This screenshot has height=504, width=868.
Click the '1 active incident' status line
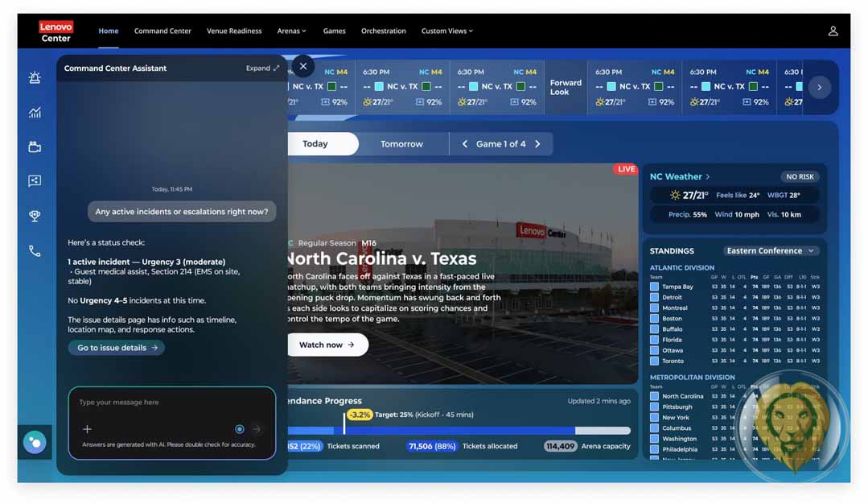point(146,262)
